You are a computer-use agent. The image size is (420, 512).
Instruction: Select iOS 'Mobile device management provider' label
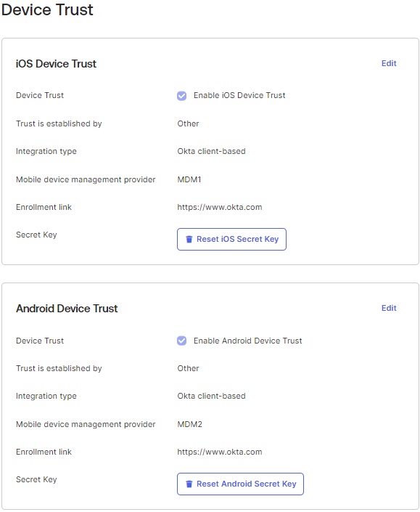pyautogui.click(x=86, y=179)
